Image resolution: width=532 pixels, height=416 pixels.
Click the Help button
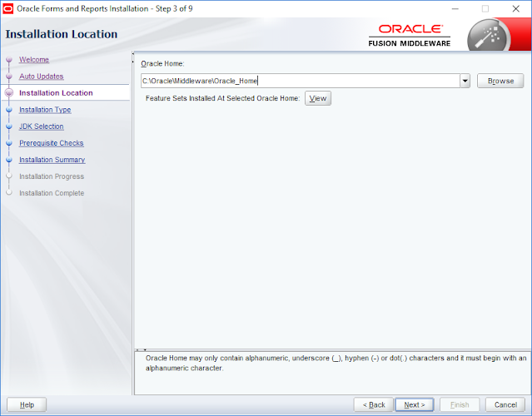point(27,405)
